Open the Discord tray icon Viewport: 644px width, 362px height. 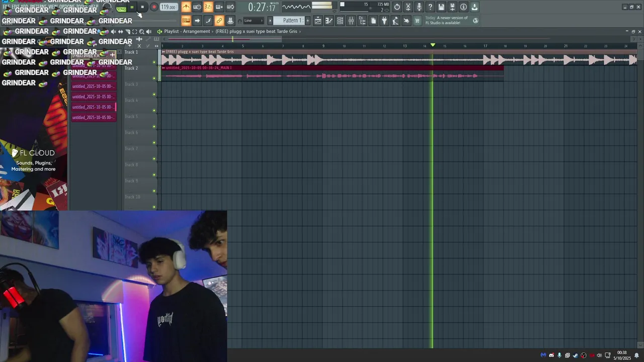(551, 355)
